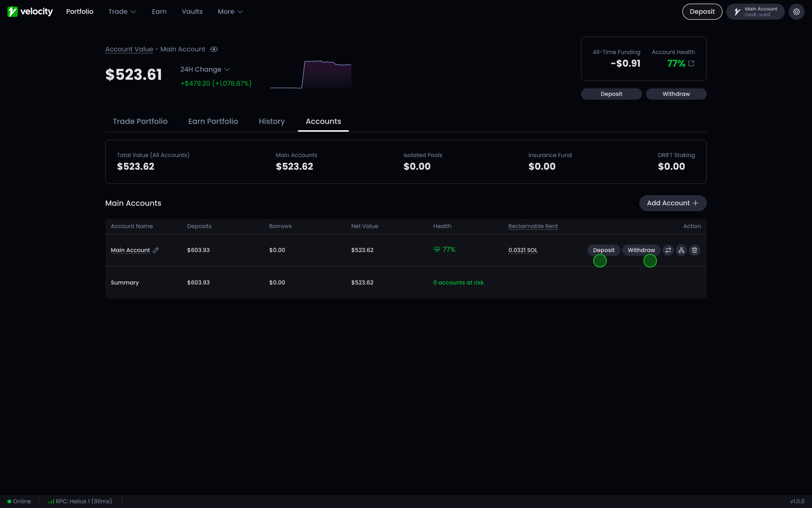Toggle account value visibility eye icon

(x=214, y=49)
